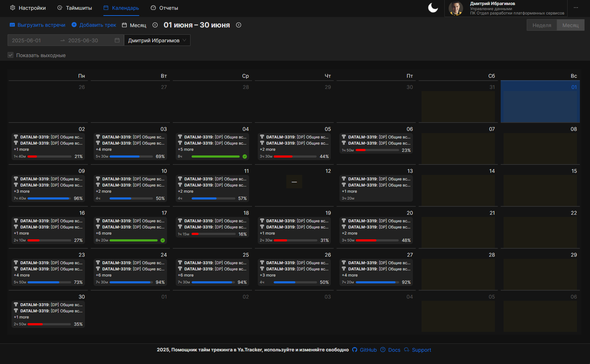
Task: Click green checkmark on June 17
Action: [x=163, y=240]
